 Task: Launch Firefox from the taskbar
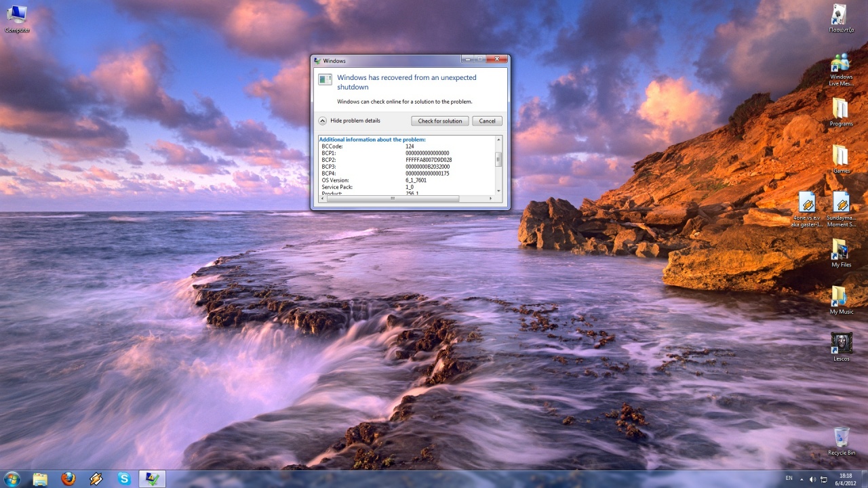tap(68, 479)
